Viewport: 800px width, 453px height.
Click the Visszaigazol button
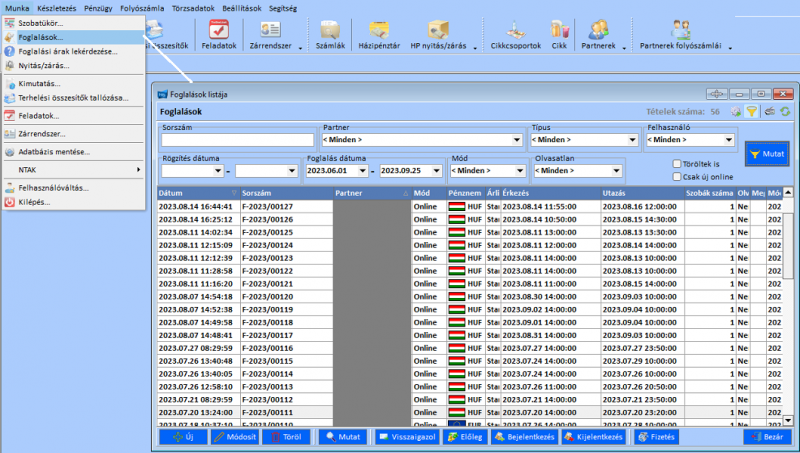pos(406,437)
